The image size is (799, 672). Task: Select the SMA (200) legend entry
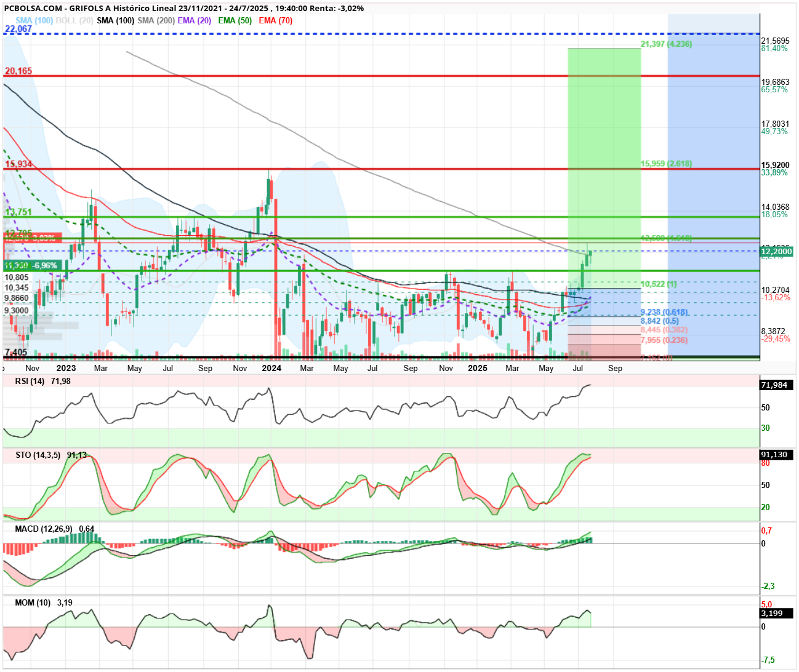pyautogui.click(x=156, y=20)
